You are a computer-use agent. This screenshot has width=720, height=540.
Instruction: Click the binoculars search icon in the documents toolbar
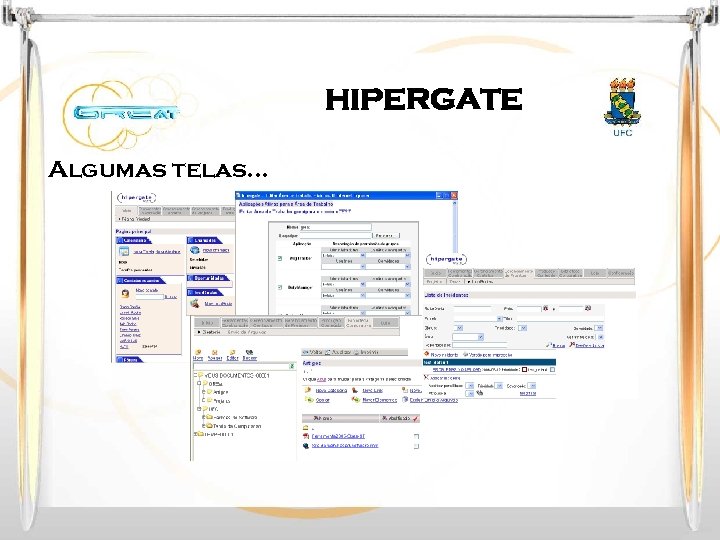pyautogui.click(x=249, y=352)
